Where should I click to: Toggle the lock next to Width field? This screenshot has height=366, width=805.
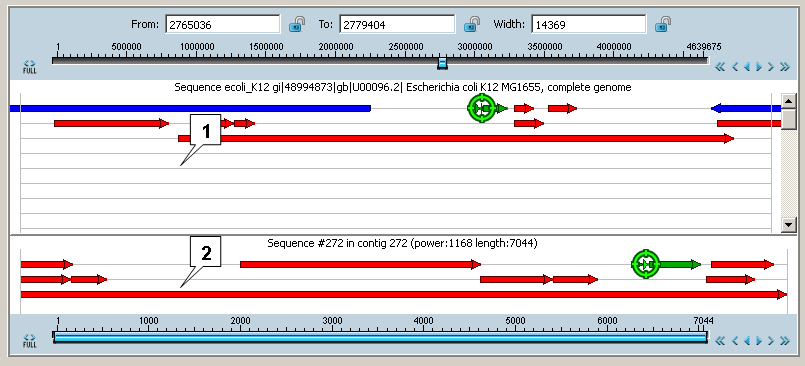tap(663, 24)
